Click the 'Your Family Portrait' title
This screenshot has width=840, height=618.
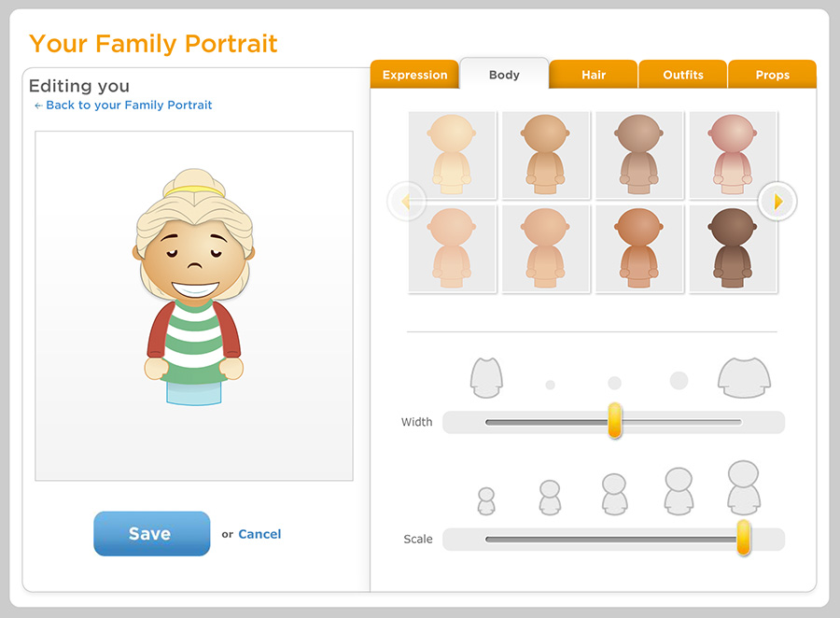click(153, 44)
